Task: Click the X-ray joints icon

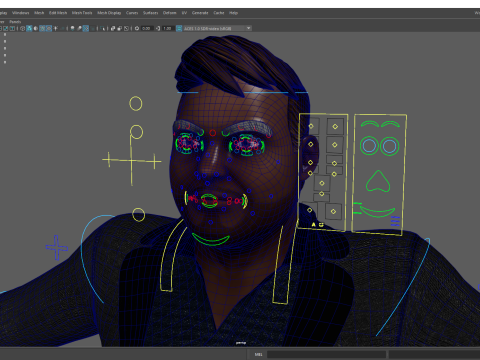Action: (x=126, y=28)
